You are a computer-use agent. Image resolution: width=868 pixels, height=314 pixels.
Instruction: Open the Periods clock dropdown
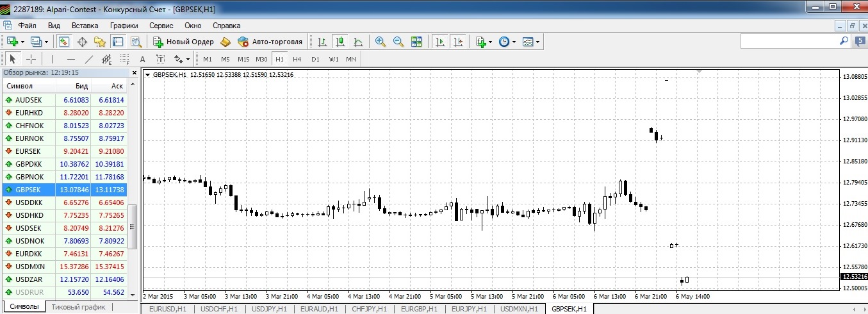[514, 42]
